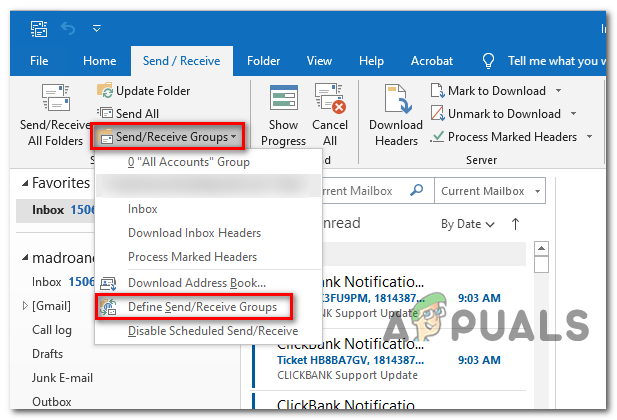Sort messages using By Date

coord(467,224)
